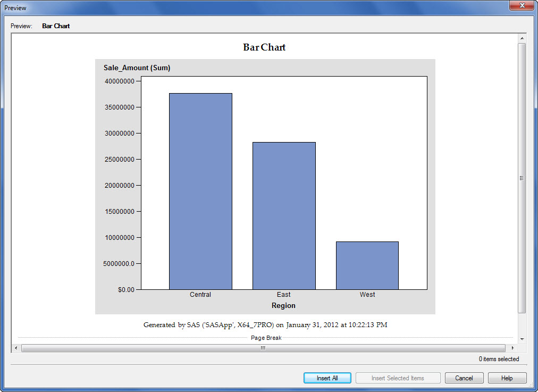Click the "Preview" window title text

[x=15, y=8]
